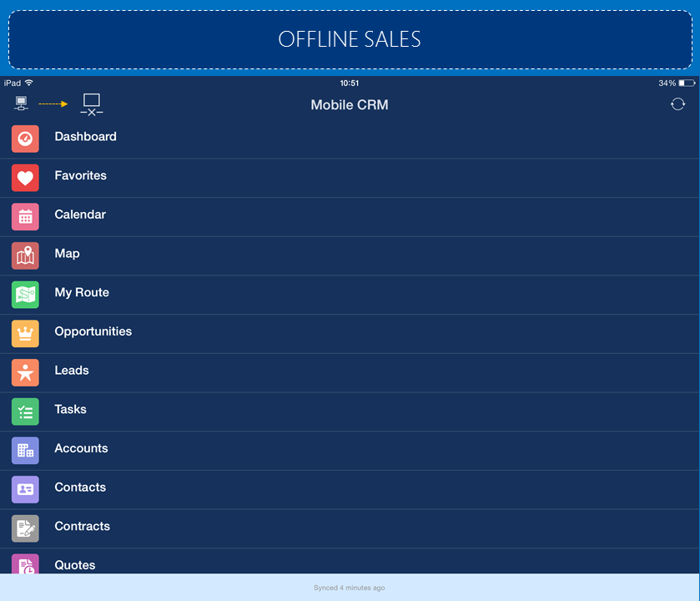Tap the sync refresh icon
This screenshot has width=700, height=601.
677,104
